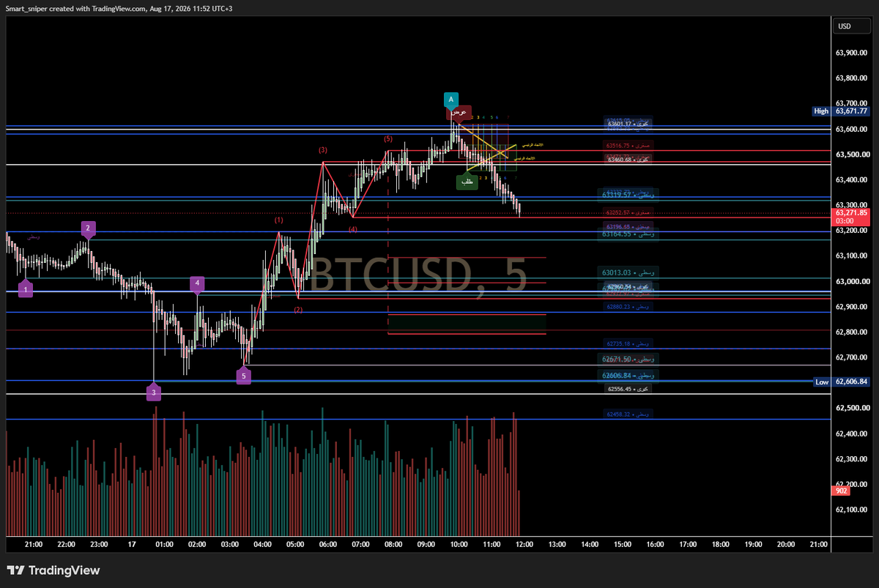This screenshot has height=588, width=879.
Task: Select the purple wave marker labeled 3
Action: pos(153,392)
